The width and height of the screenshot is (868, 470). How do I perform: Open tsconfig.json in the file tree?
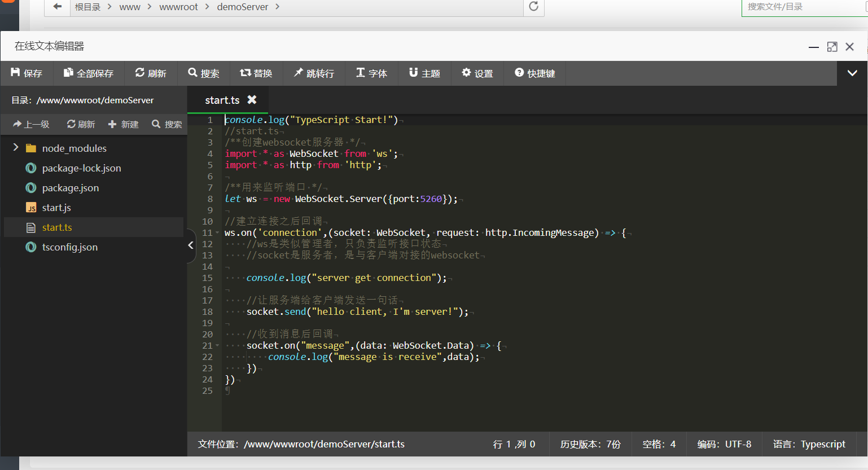pyautogui.click(x=70, y=247)
